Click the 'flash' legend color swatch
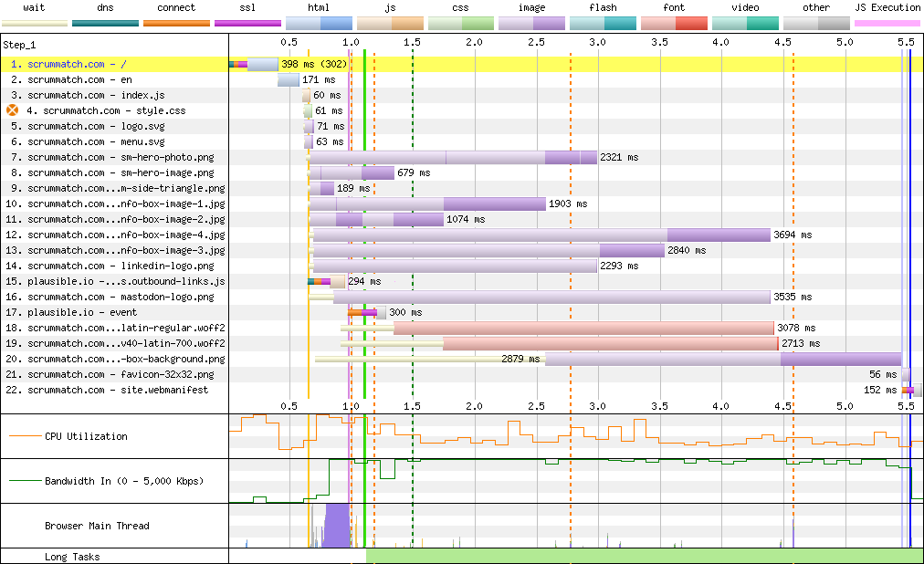 [603, 24]
